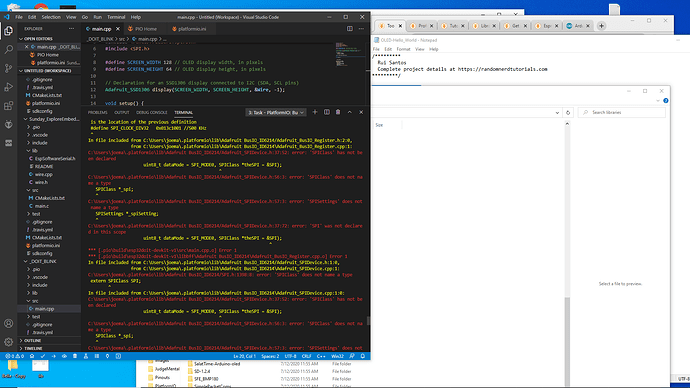Click CRLF line ending in status bar
Image resolution: width=690 pixels, height=388 pixels.
[307, 356]
